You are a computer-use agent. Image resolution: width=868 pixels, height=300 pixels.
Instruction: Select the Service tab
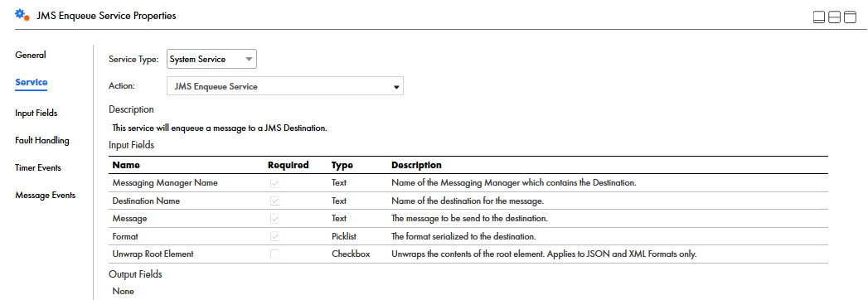click(31, 82)
